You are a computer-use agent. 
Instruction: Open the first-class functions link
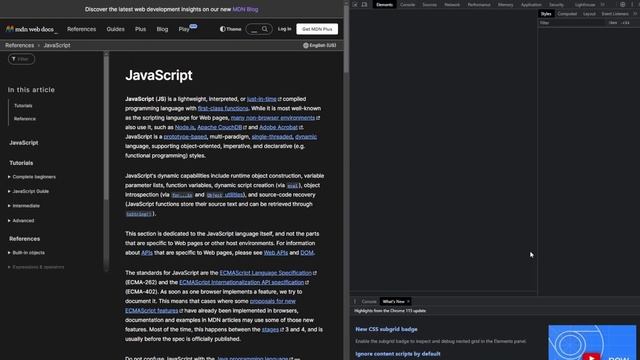(223, 108)
